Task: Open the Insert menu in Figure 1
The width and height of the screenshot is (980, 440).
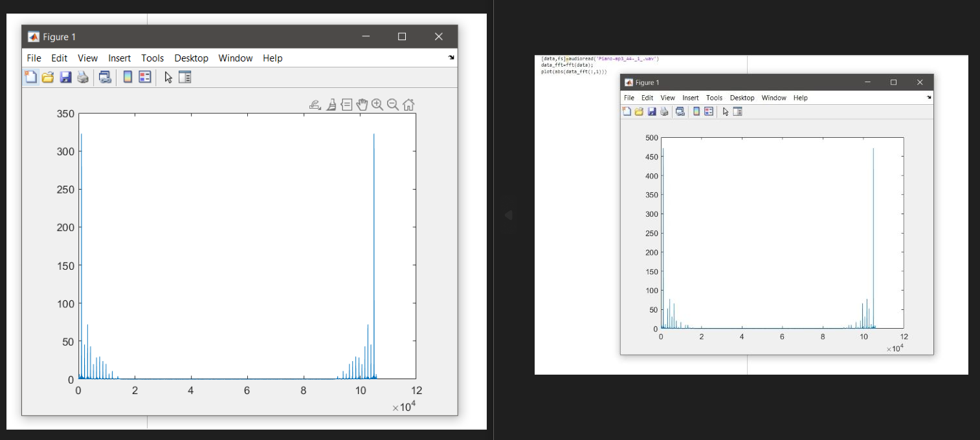Action: click(x=119, y=58)
